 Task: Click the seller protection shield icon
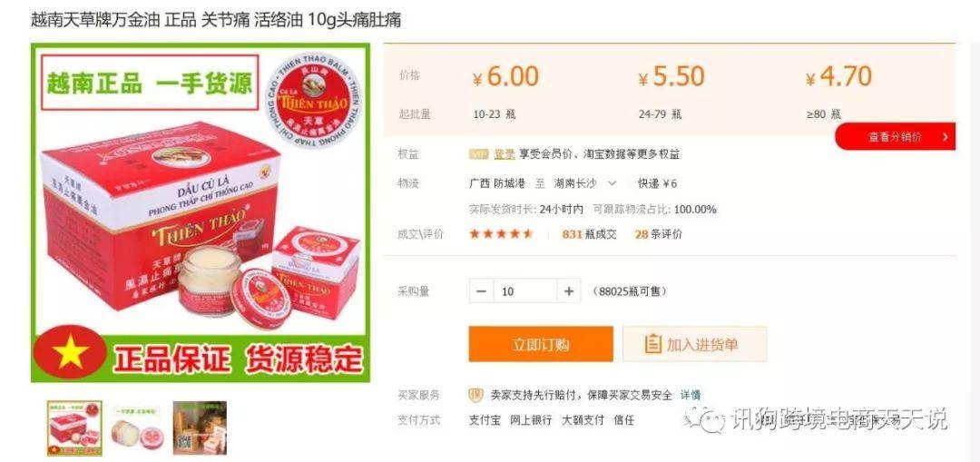click(x=476, y=395)
